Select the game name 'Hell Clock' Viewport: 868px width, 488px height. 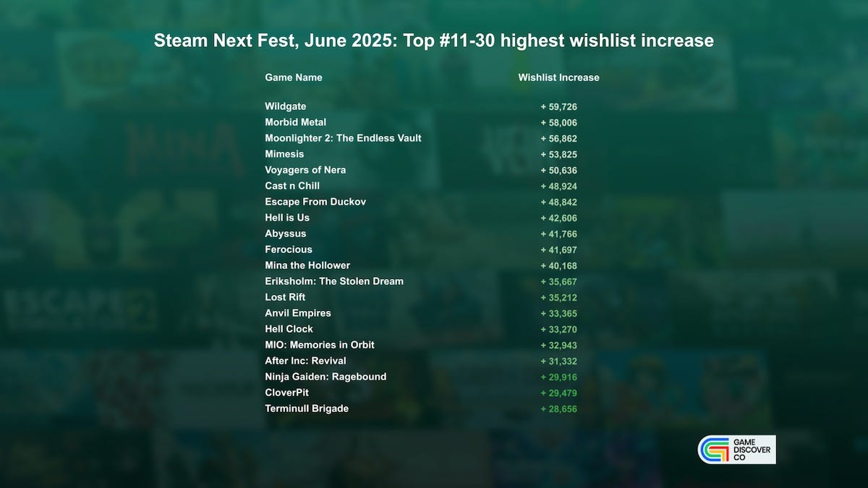pyautogui.click(x=289, y=329)
